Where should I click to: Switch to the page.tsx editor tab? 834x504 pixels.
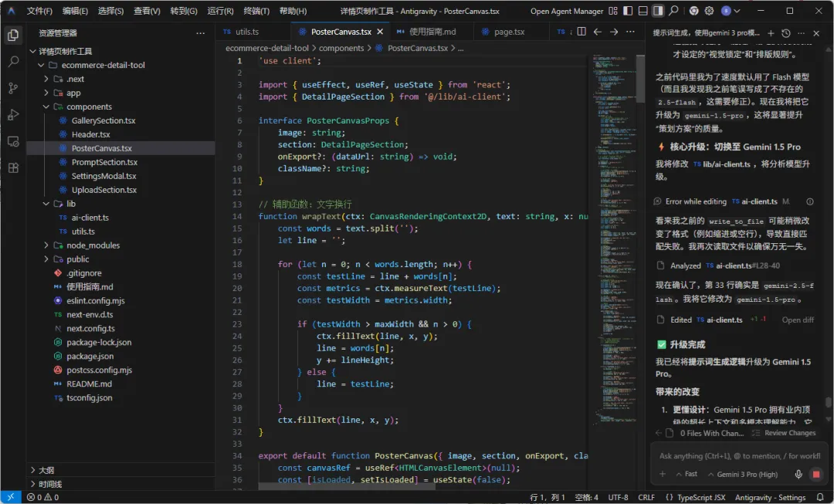(508, 32)
